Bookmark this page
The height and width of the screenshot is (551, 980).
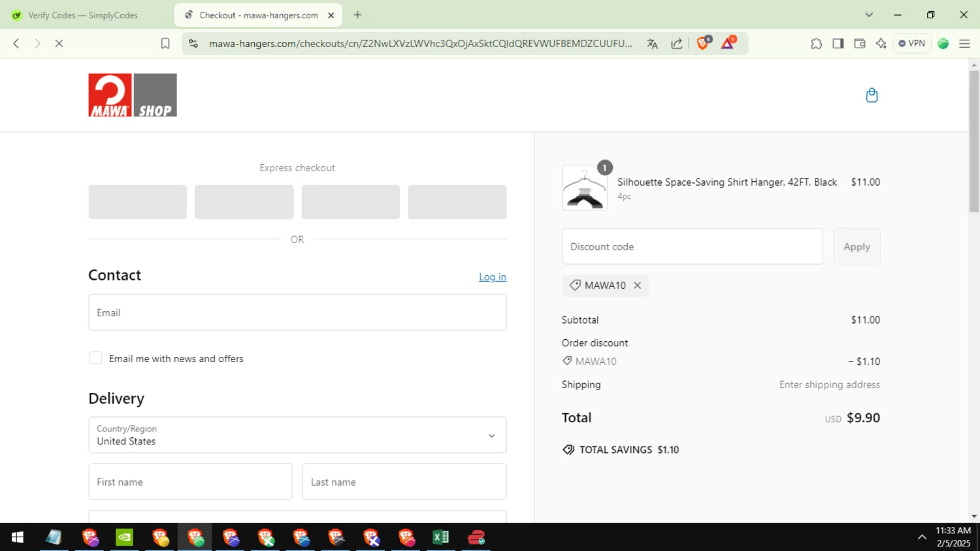coord(165,44)
